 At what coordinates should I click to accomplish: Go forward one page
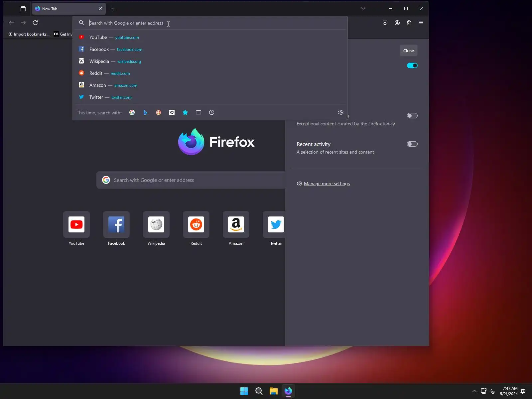(23, 23)
